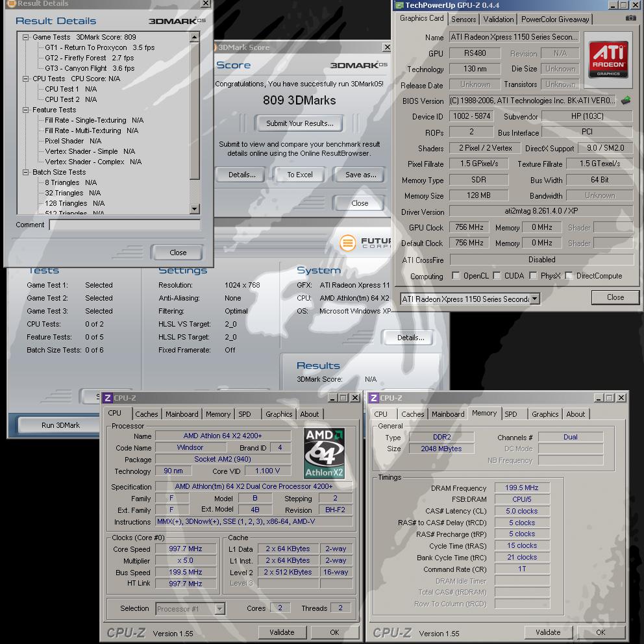Select the 128 Triangles row
The image size is (644, 644).
[x=75, y=203]
